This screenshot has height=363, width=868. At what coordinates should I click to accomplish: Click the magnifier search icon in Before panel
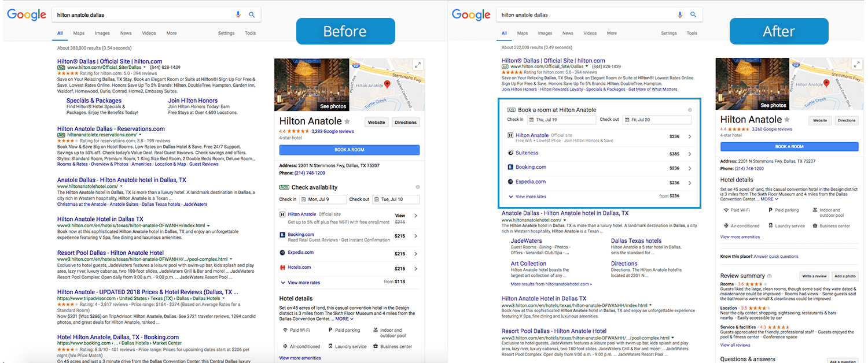252,14
